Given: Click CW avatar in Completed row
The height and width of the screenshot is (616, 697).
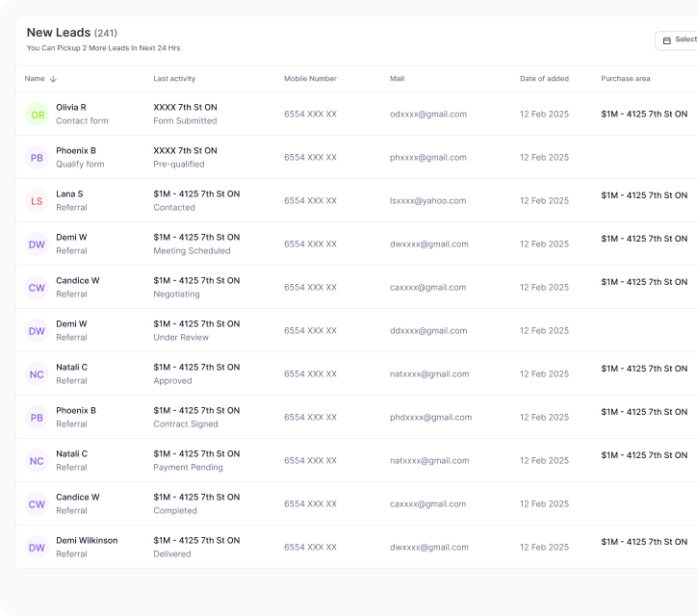Looking at the screenshot, I should [37, 504].
